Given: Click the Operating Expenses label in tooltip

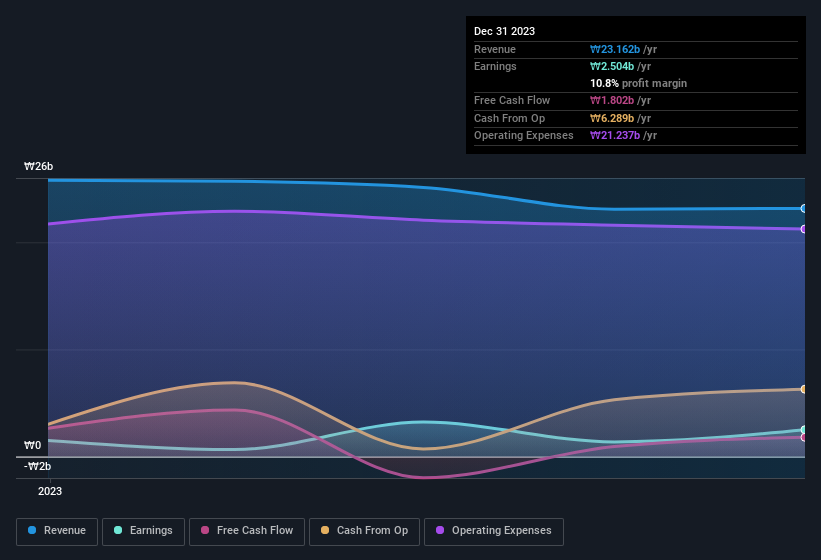Looking at the screenshot, I should tap(524, 136).
